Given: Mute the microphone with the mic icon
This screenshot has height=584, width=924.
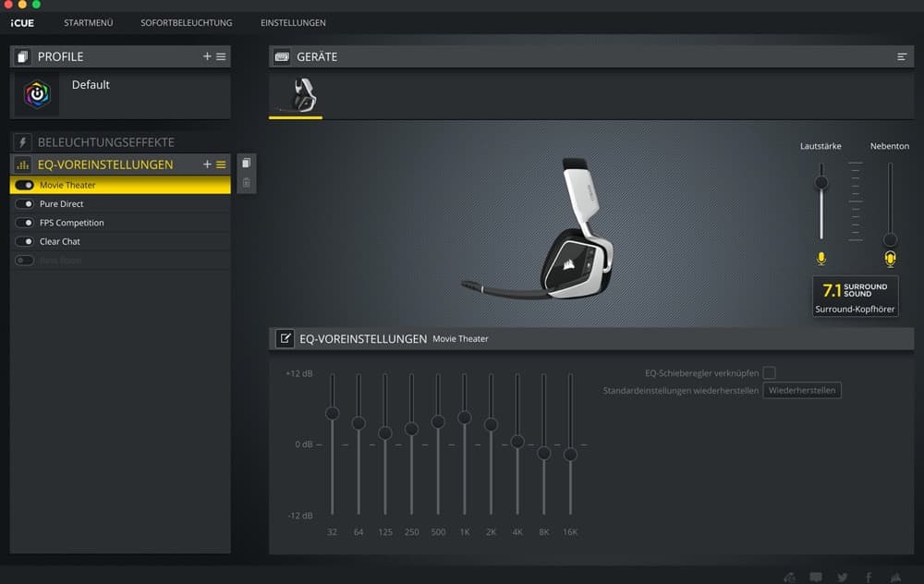Looking at the screenshot, I should point(821,258).
